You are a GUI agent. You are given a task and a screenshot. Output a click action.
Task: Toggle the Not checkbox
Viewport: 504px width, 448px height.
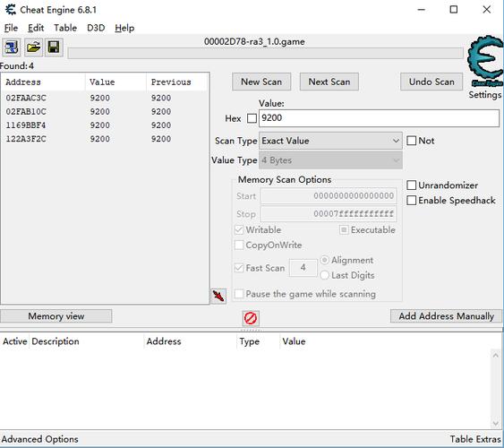[x=412, y=141]
